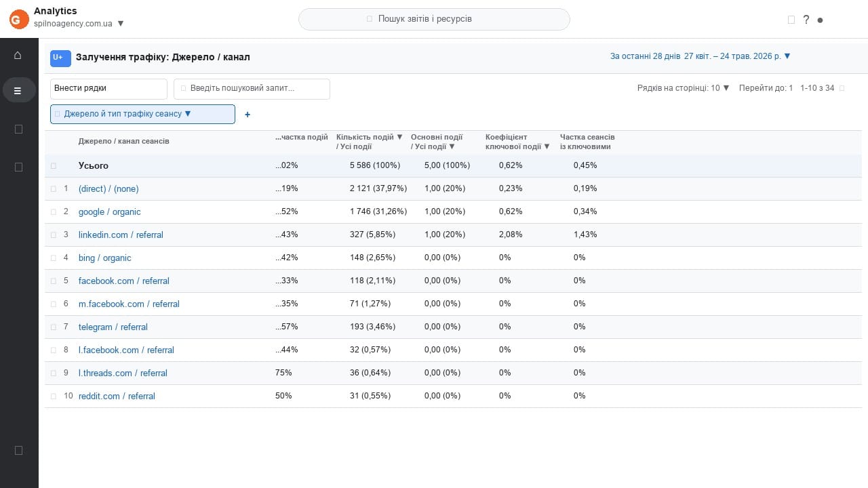Open the bing / organic link
The image size is (868, 488).
(105, 258)
